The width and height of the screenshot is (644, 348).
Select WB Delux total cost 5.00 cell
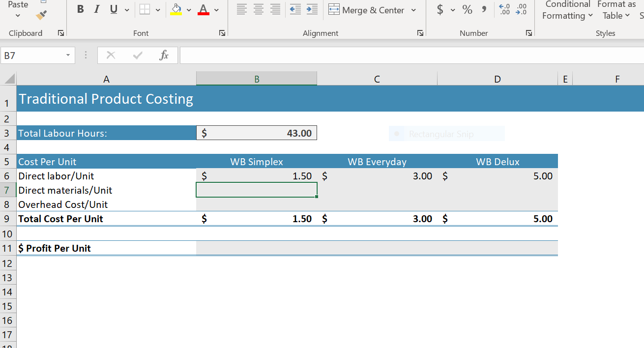point(498,219)
